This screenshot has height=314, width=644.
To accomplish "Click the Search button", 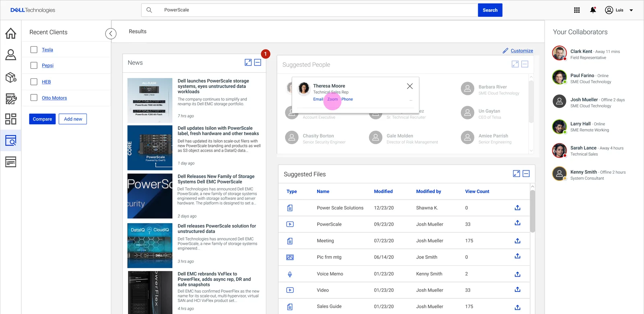I will tap(490, 10).
